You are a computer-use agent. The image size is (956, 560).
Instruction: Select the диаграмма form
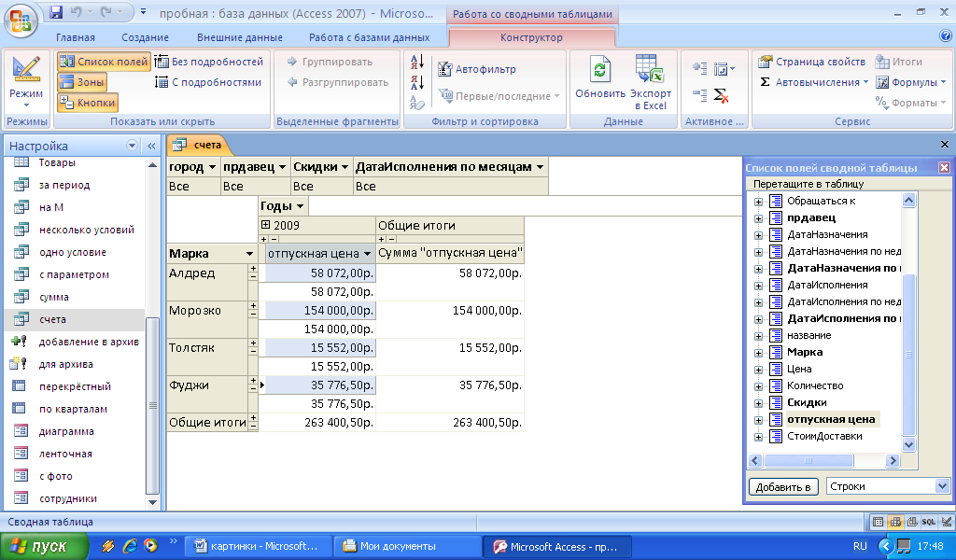tap(66, 431)
